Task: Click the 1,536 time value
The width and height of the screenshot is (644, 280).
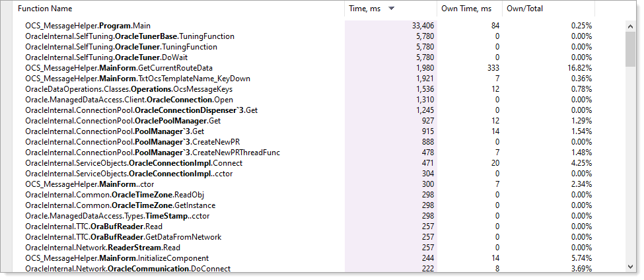Action: (x=425, y=89)
